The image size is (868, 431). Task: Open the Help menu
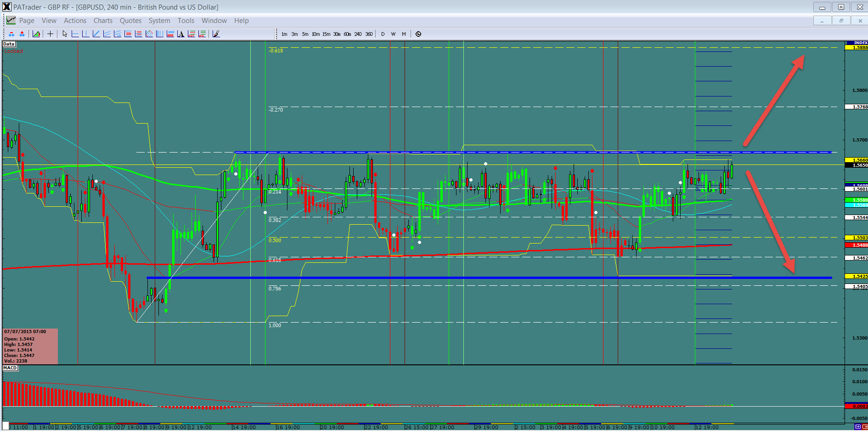(x=242, y=21)
